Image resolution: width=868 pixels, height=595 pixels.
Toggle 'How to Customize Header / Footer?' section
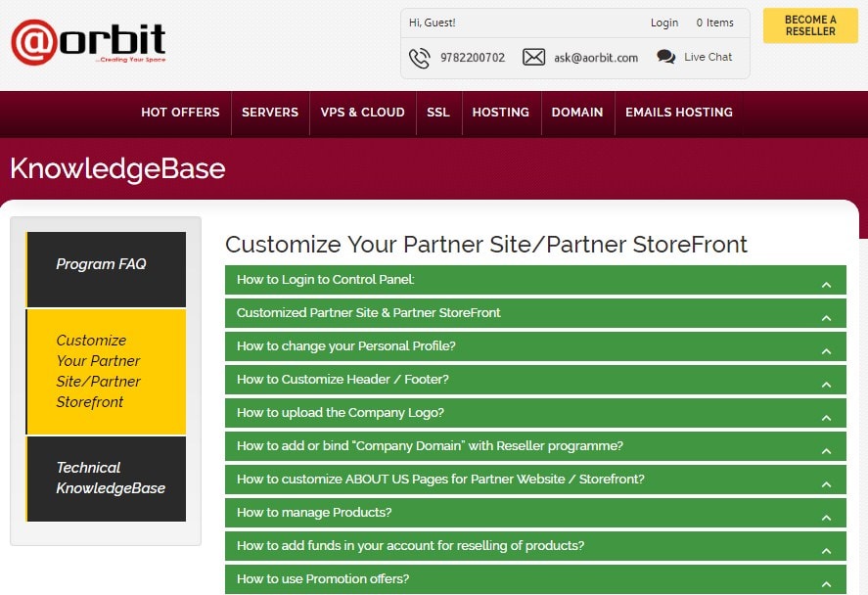(x=535, y=380)
